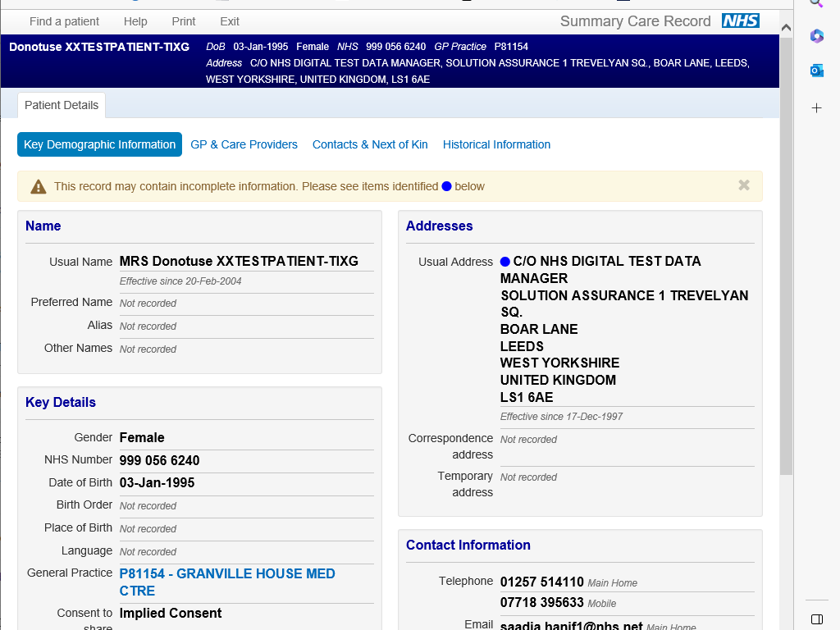Click the page scroll up arrow
840x630 pixels.
[x=786, y=27]
